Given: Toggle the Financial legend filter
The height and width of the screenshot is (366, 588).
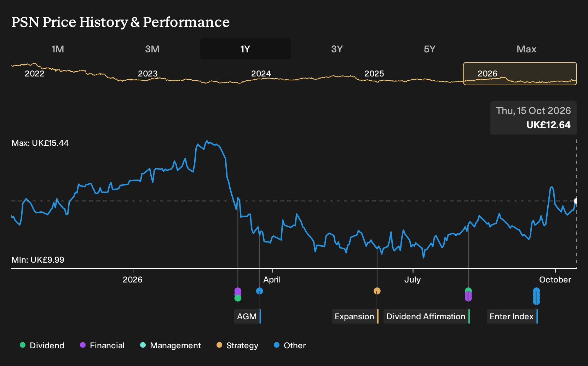Looking at the screenshot, I should tap(102, 345).
